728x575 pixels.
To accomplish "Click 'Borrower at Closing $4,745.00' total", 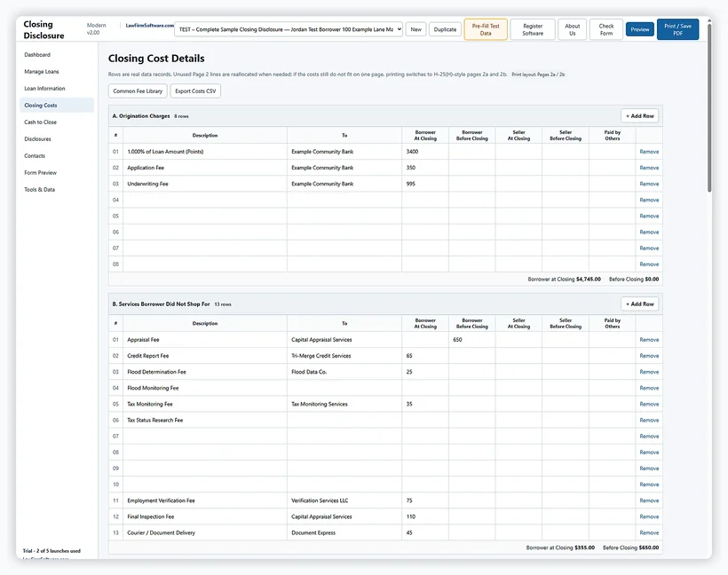I will (x=564, y=280).
